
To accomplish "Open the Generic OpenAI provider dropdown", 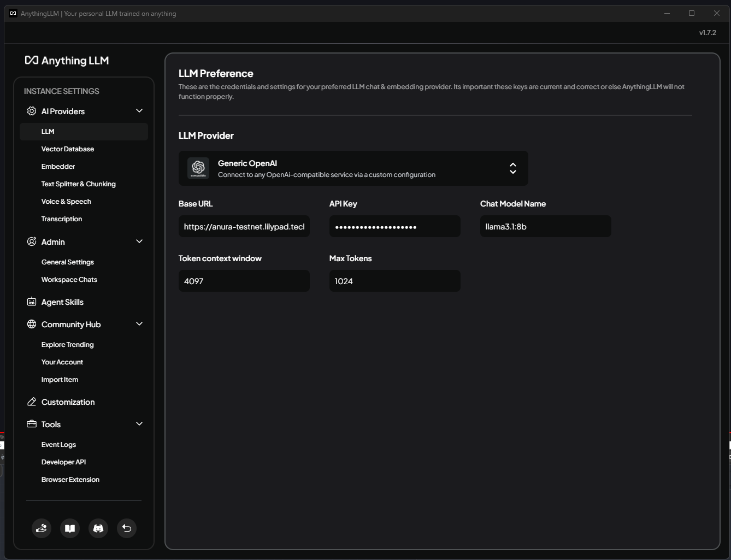I will click(x=353, y=168).
